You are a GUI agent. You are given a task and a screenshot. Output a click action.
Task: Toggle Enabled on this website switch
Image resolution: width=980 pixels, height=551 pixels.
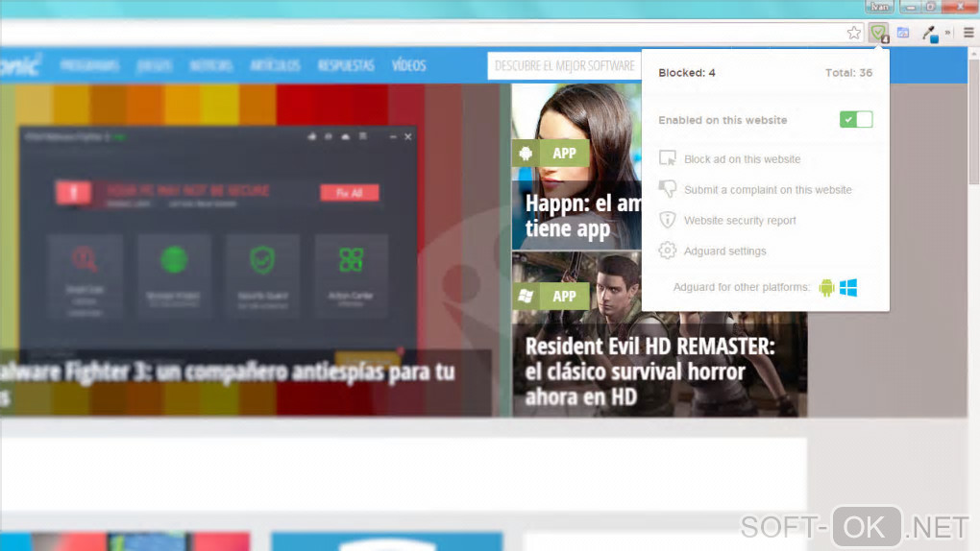tap(856, 119)
